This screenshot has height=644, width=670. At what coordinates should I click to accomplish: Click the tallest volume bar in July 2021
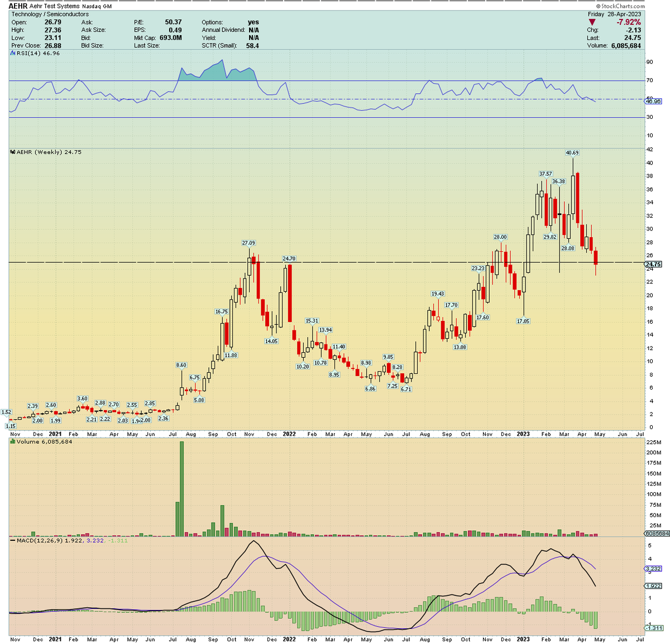point(181,489)
